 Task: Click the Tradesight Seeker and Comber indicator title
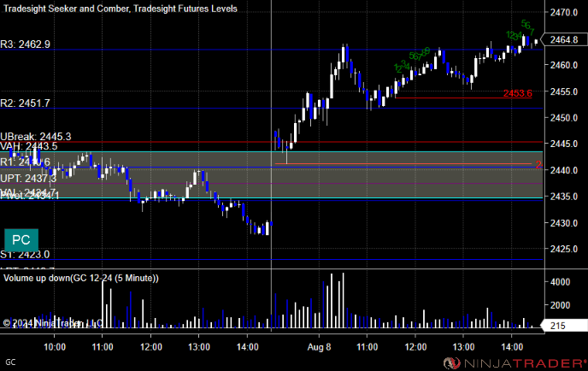point(120,9)
